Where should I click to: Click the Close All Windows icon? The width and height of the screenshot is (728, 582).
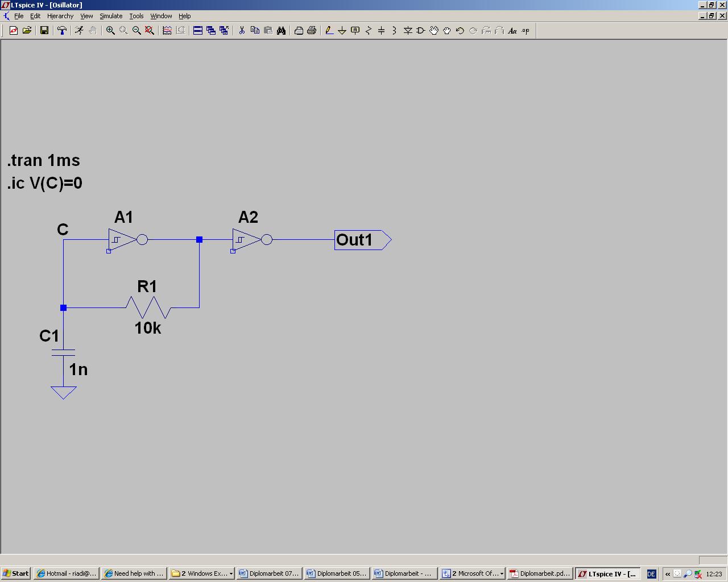(x=224, y=31)
